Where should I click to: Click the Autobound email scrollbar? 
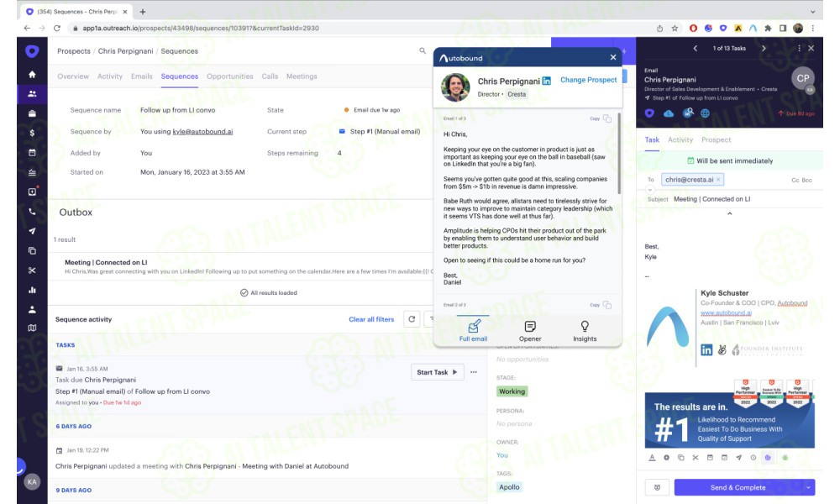coord(619,153)
